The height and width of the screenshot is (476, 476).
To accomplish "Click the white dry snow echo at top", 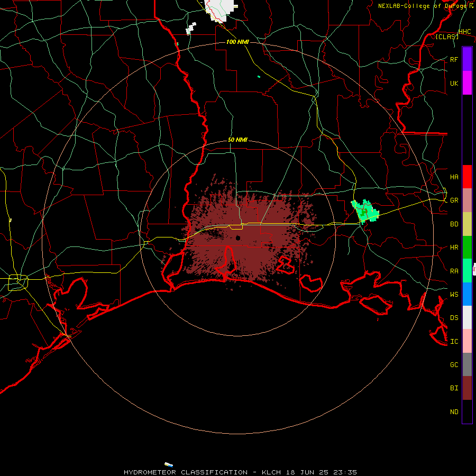I will coord(221,10).
